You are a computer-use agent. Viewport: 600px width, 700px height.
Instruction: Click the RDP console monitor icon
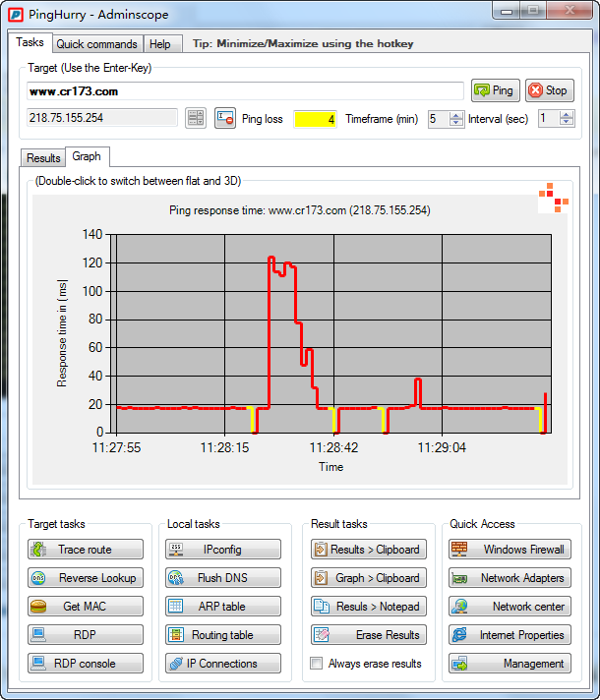pyautogui.click(x=39, y=664)
